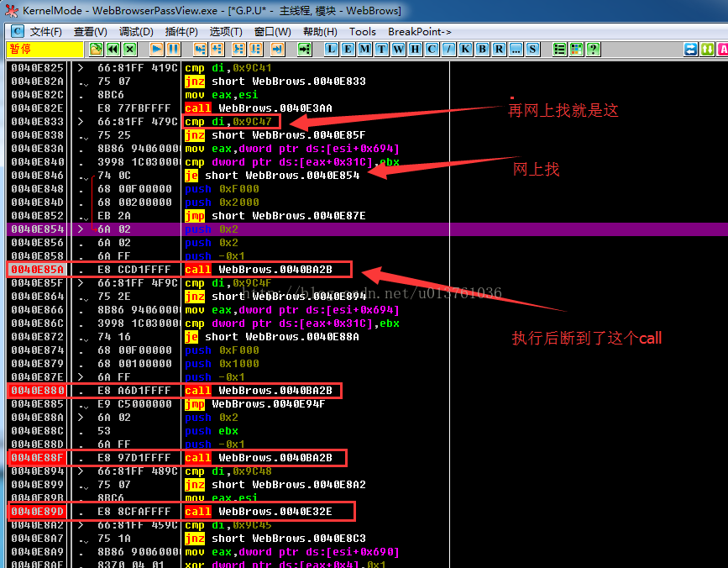Viewport: 728px width, 568px height.
Task: Open Patches window with slash button
Action: (x=448, y=50)
